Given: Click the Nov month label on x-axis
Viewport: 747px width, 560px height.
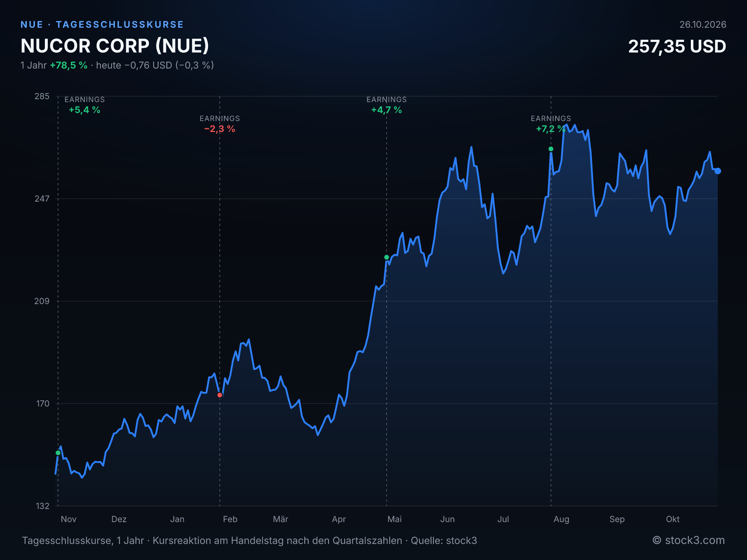Looking at the screenshot, I should 69,519.
